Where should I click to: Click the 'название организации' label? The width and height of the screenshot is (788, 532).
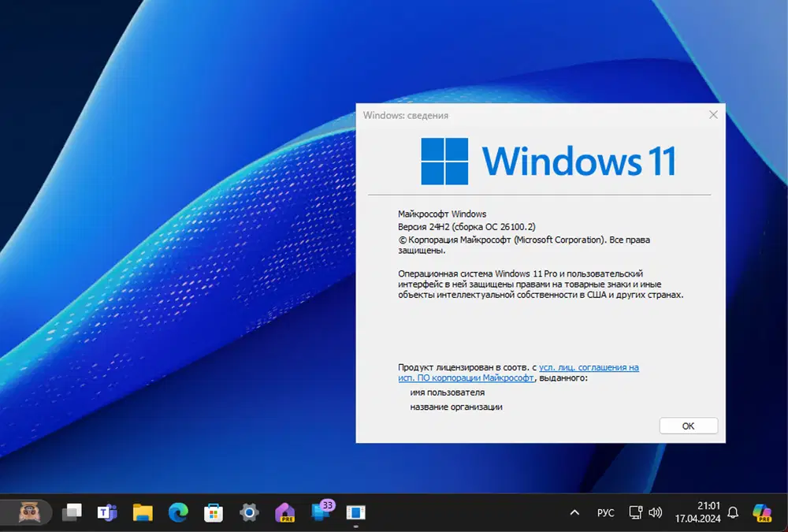pyautogui.click(x=456, y=407)
